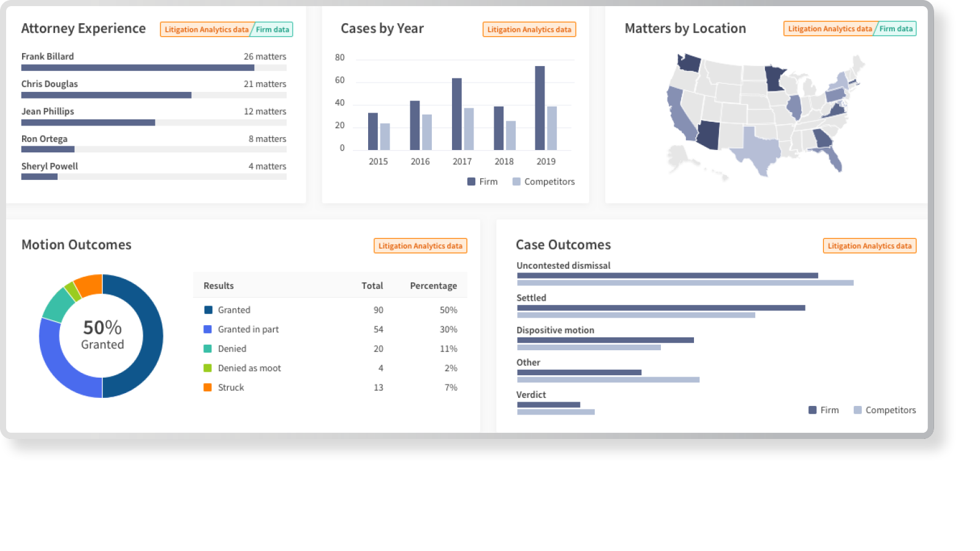
Task: Click the Denied teal legend swatch
Action: (208, 349)
